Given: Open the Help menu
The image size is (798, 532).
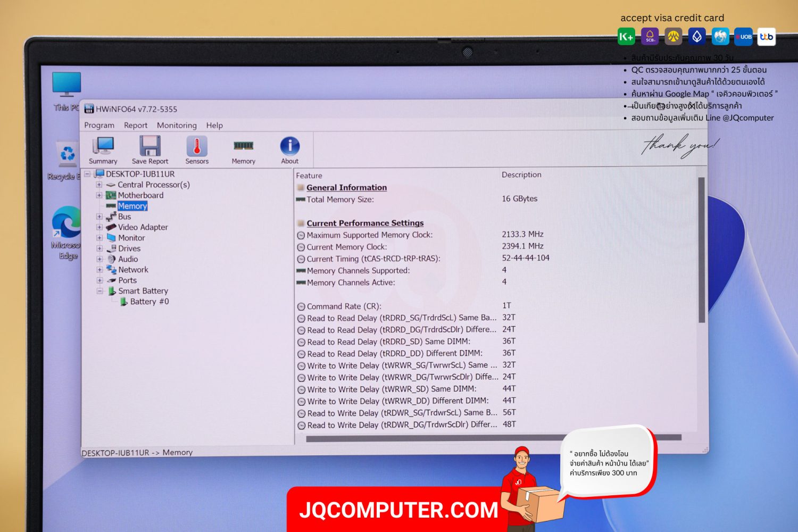Looking at the screenshot, I should point(214,125).
